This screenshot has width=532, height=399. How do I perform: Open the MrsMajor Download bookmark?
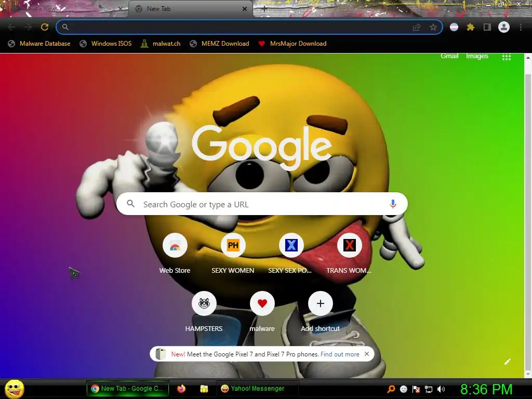[x=292, y=44]
